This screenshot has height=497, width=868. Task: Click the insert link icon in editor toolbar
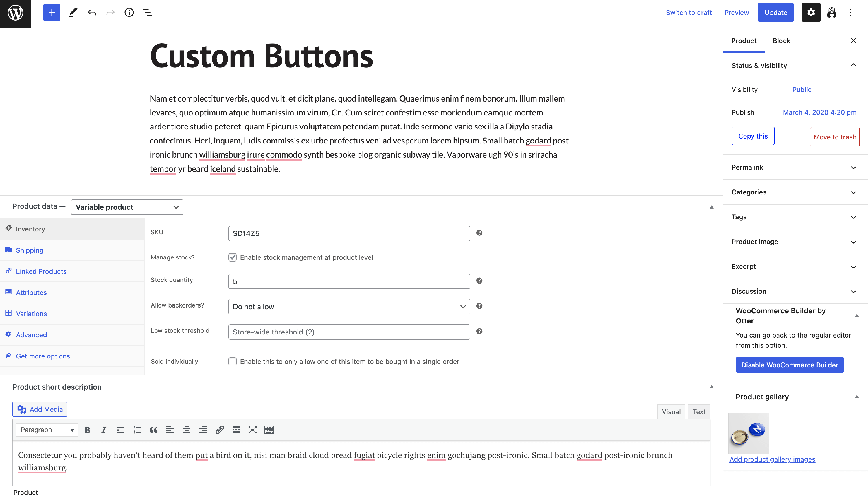[x=220, y=430]
